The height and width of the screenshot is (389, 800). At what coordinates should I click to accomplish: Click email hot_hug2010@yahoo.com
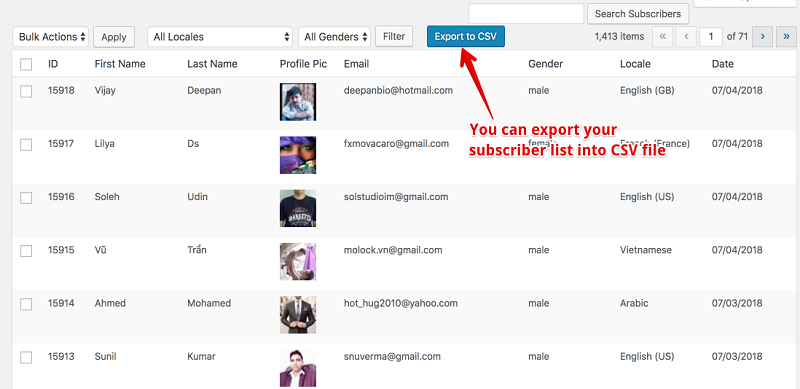point(401,303)
